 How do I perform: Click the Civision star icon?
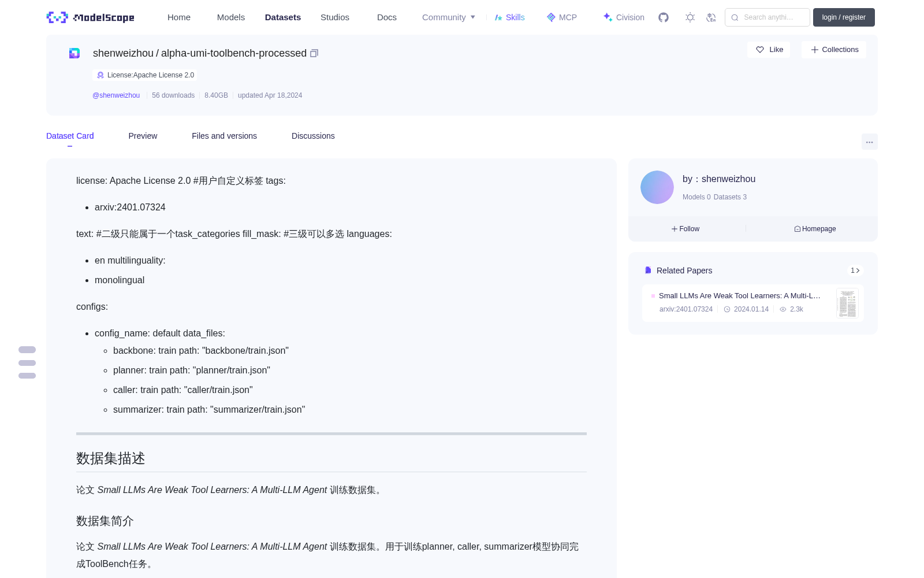608,17
